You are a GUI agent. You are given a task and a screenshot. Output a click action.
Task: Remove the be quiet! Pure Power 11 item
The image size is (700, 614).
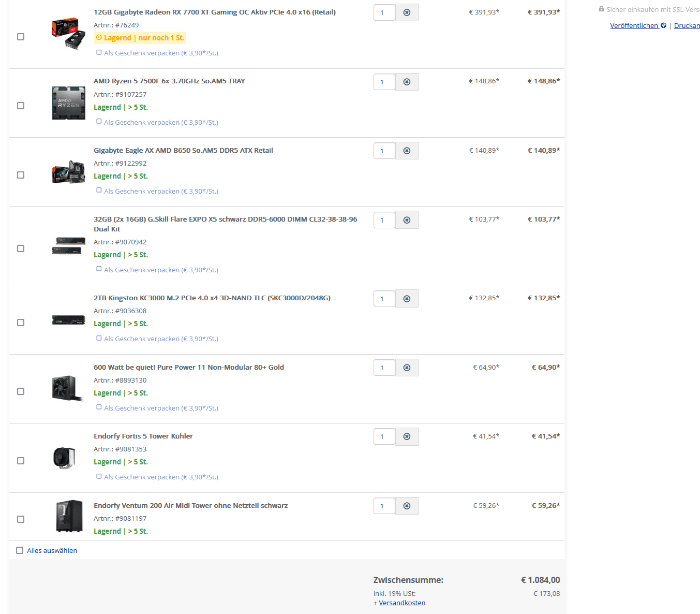[407, 368]
